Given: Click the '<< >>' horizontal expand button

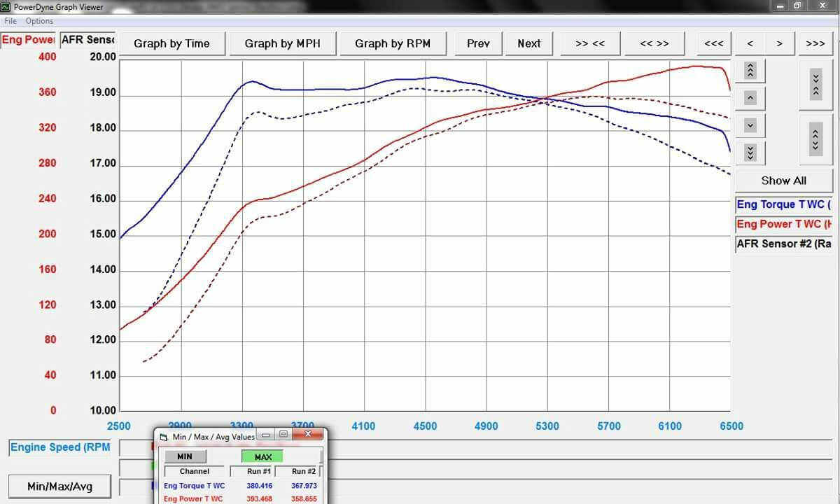Looking at the screenshot, I should pos(654,43).
